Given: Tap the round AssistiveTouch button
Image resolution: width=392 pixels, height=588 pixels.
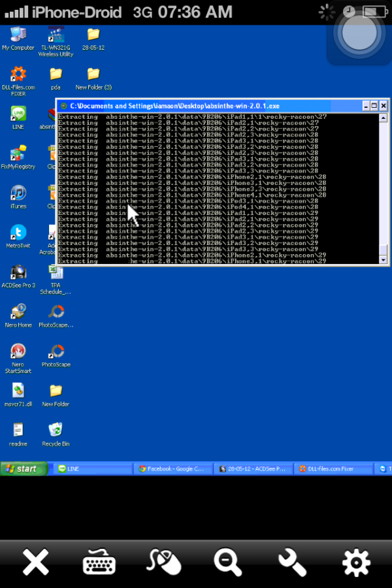Looking at the screenshot, I should [359, 33].
